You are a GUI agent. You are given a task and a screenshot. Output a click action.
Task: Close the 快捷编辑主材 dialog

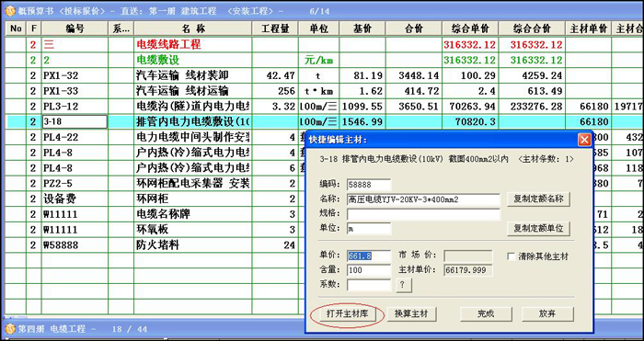coord(584,140)
